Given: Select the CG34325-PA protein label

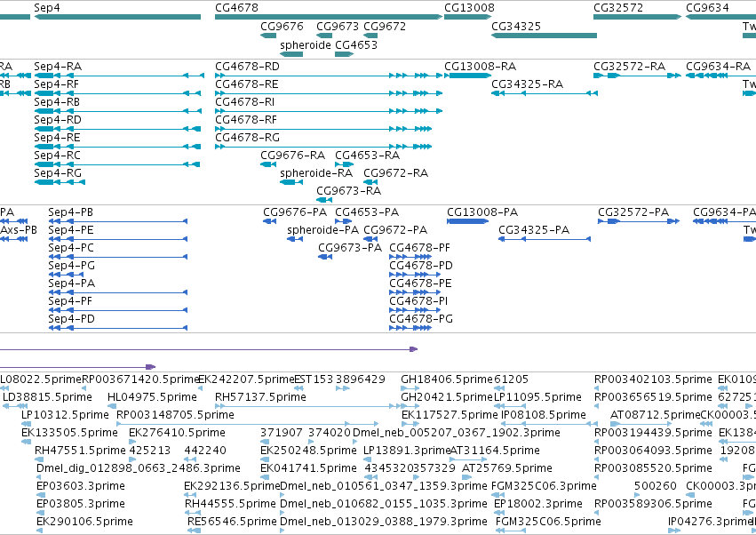Looking at the screenshot, I should 534,230.
